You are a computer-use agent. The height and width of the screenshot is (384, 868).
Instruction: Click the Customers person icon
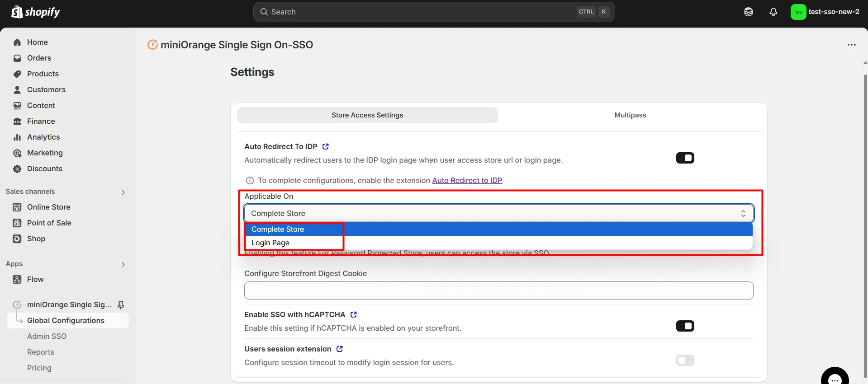(17, 89)
